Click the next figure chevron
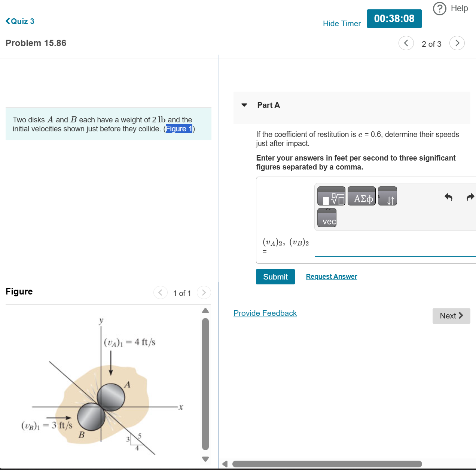This screenshot has width=476, height=470. (x=204, y=293)
